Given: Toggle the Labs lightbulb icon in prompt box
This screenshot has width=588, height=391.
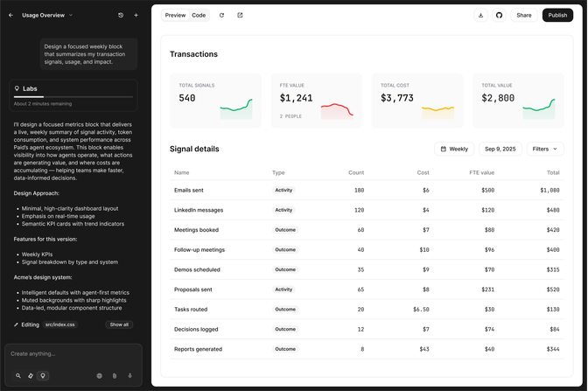Looking at the screenshot, I should [x=43, y=375].
